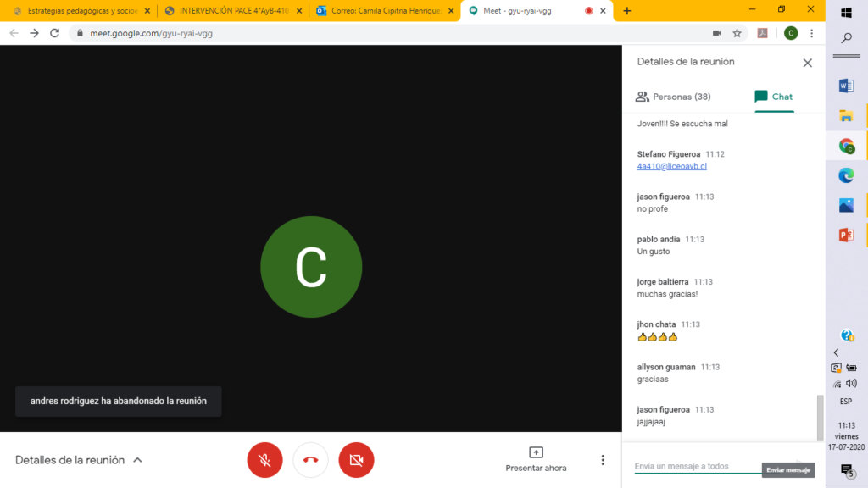Click the Presentar ahora share screen button
The height and width of the screenshot is (488, 868).
pos(536,459)
